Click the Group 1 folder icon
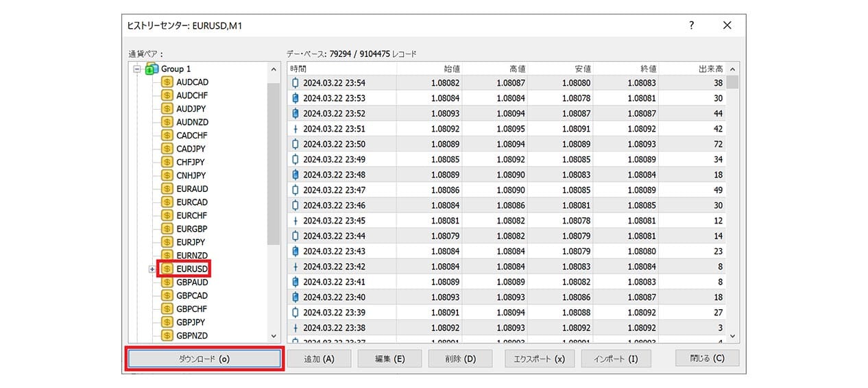The height and width of the screenshot is (388, 868). (152, 69)
